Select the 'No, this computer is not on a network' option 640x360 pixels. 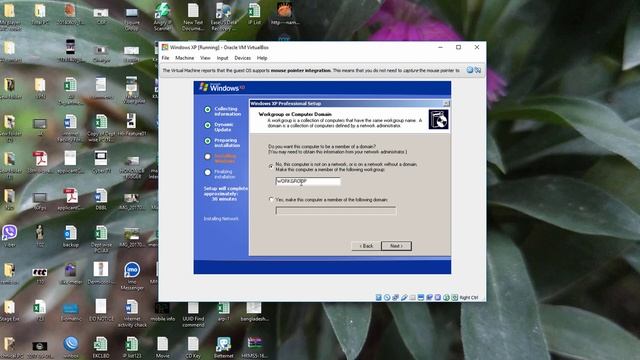[x=271, y=166]
